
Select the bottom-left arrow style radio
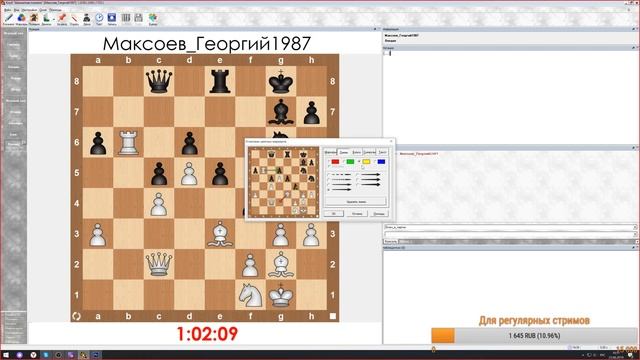pyautogui.click(x=329, y=190)
